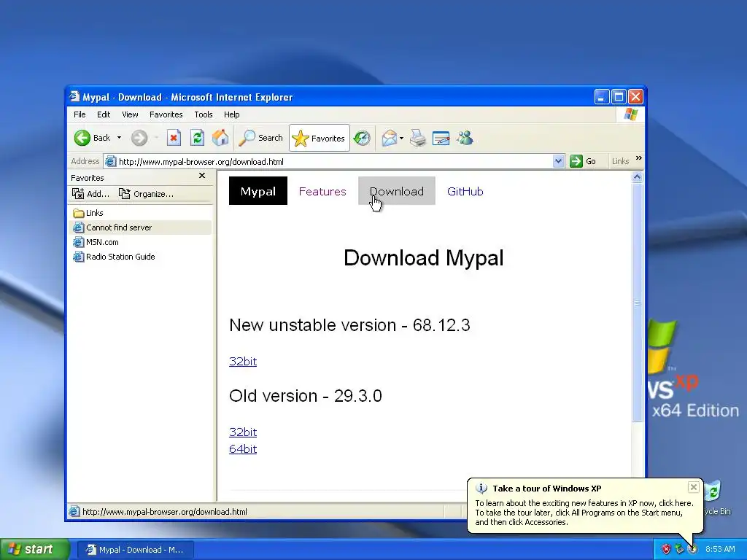
Task: Close the Windows XP tour balloon
Action: click(x=694, y=486)
